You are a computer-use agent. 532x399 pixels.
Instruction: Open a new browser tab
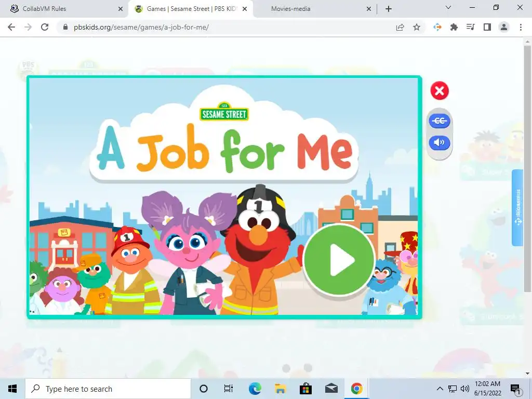[x=389, y=9]
